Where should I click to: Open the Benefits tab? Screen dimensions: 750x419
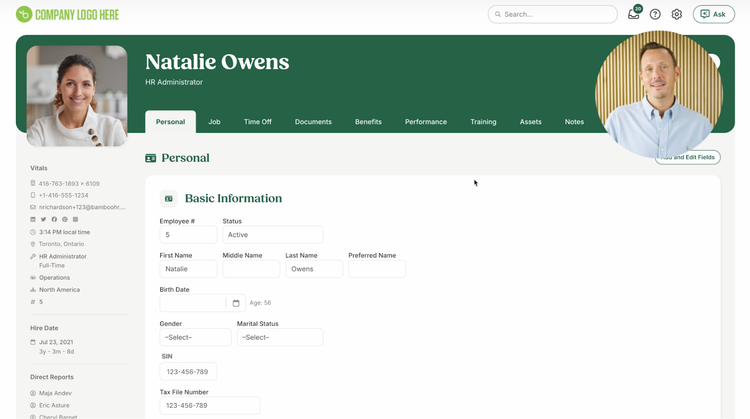tap(368, 122)
